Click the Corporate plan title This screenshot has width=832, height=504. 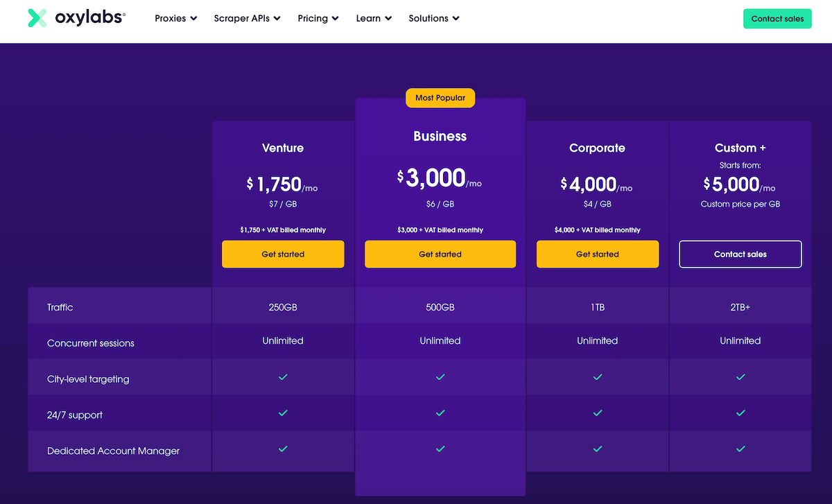(x=598, y=148)
